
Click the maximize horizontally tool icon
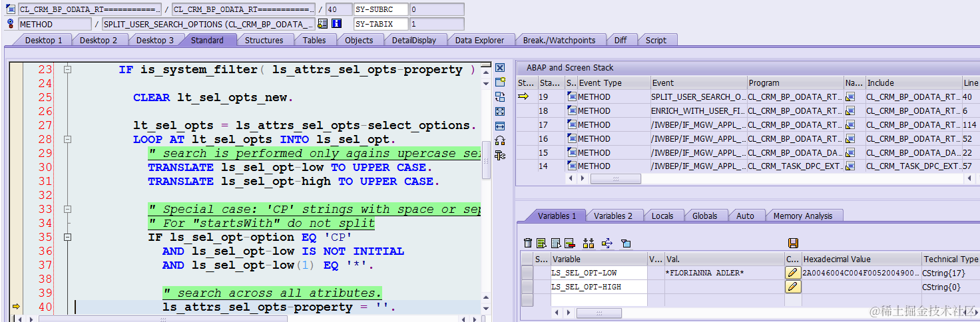(x=500, y=126)
